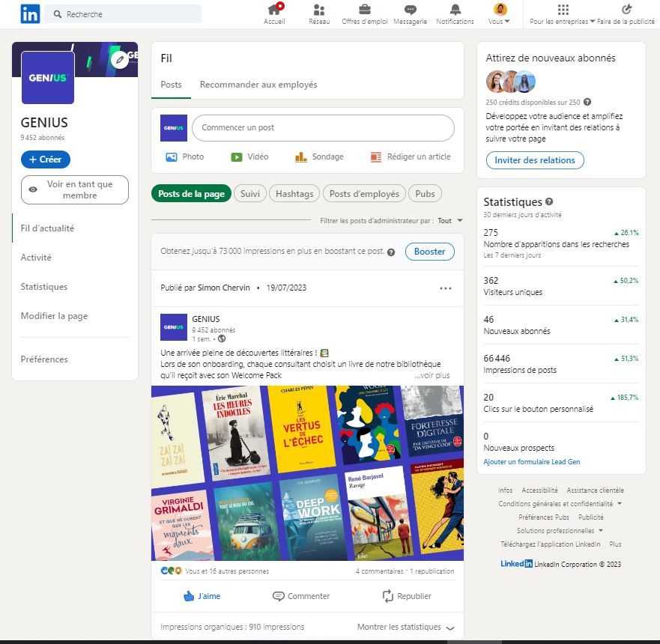This screenshot has width=660, height=644.
Task: Open the admin posts filter Tout dropdown
Action: coord(450,220)
